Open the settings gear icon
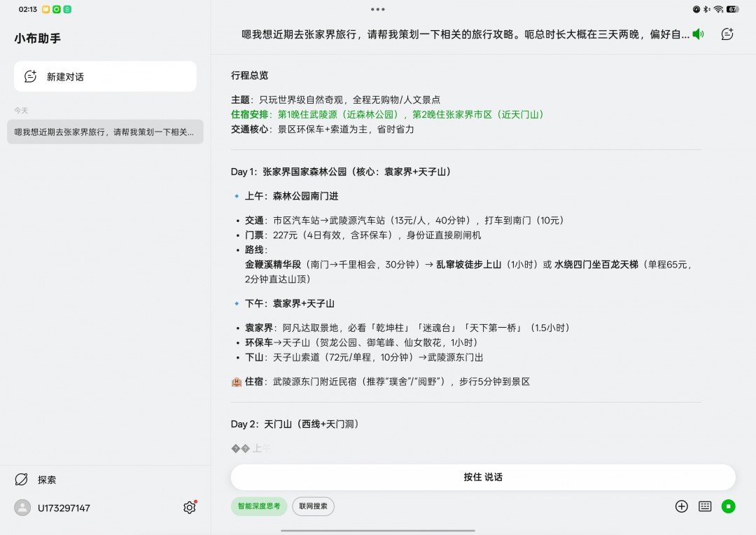Screen dimensions: 756x535 (190, 508)
